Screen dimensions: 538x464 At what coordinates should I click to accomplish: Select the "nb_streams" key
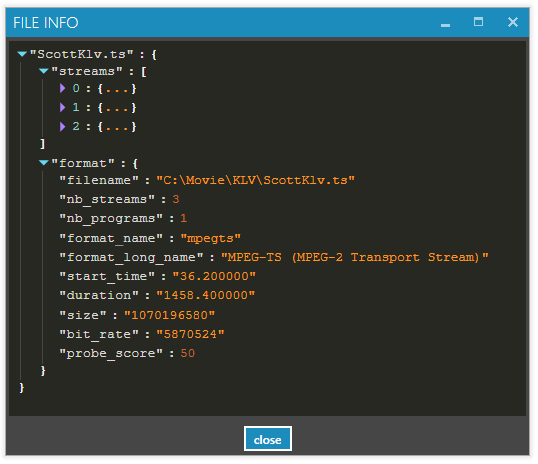107,199
